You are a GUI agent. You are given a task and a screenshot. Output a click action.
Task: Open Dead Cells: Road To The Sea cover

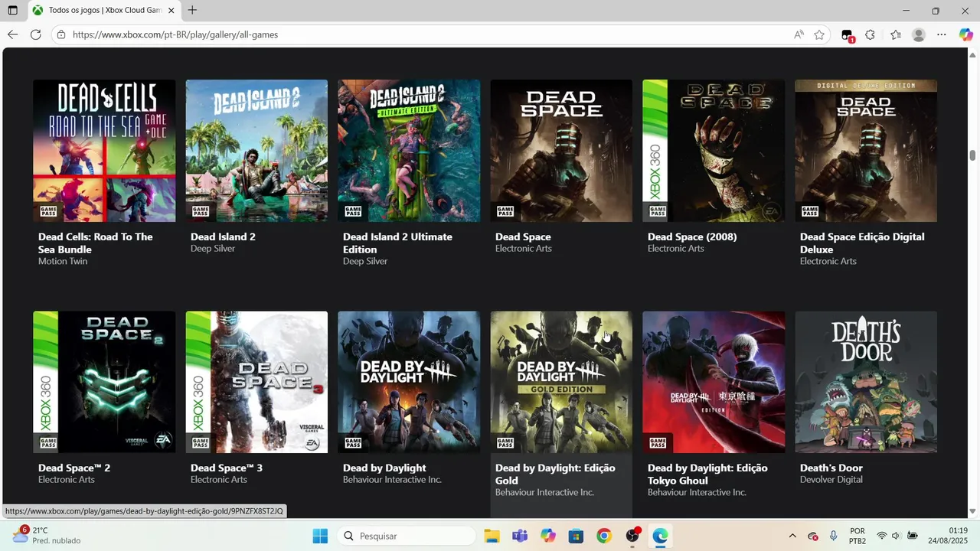pos(104,151)
